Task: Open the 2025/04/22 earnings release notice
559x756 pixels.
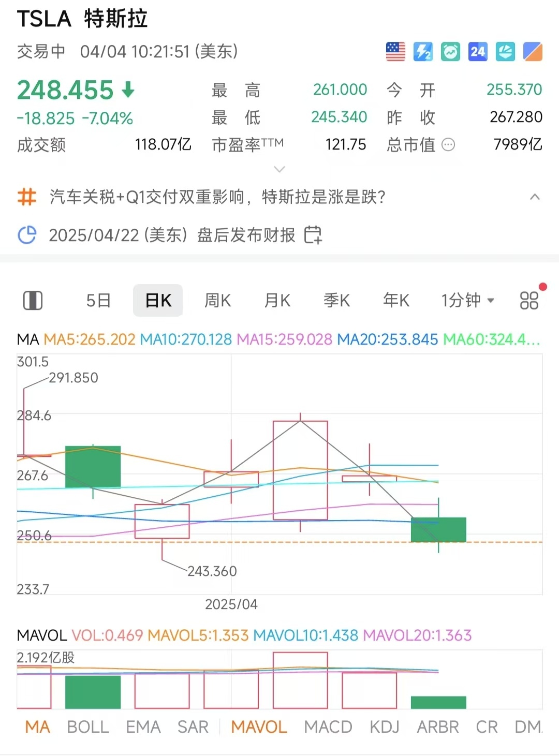Action: pyautogui.click(x=172, y=235)
